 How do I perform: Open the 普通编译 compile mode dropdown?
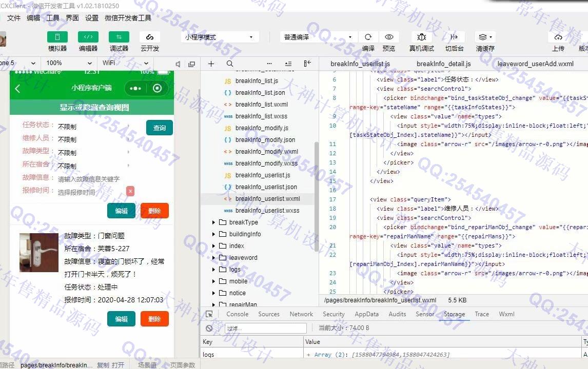coord(318,37)
